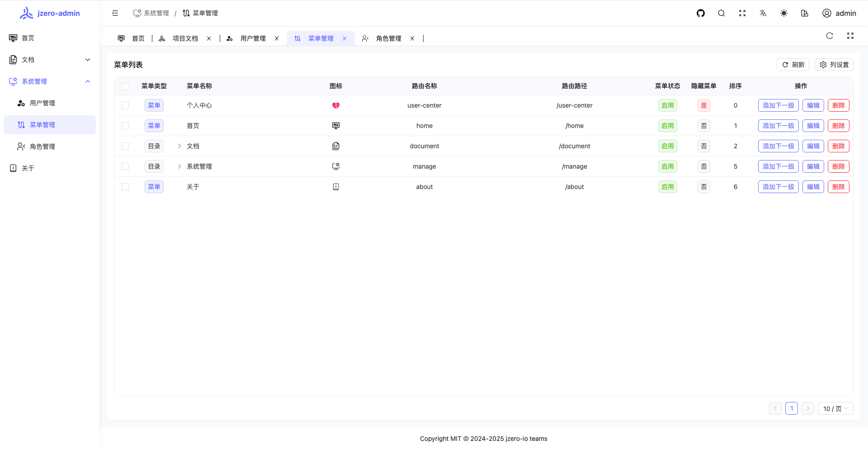Open 角色管理 in the sidebar
This screenshot has width=868, height=449.
point(42,147)
